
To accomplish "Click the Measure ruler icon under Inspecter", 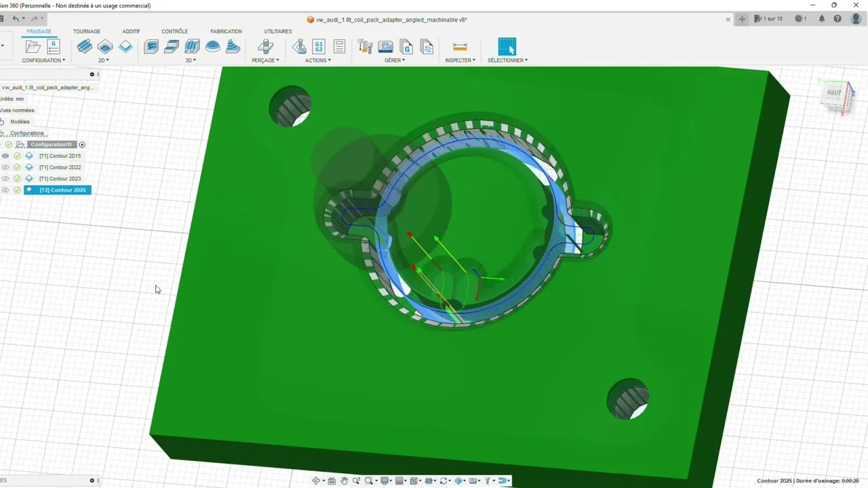I will click(x=460, y=47).
